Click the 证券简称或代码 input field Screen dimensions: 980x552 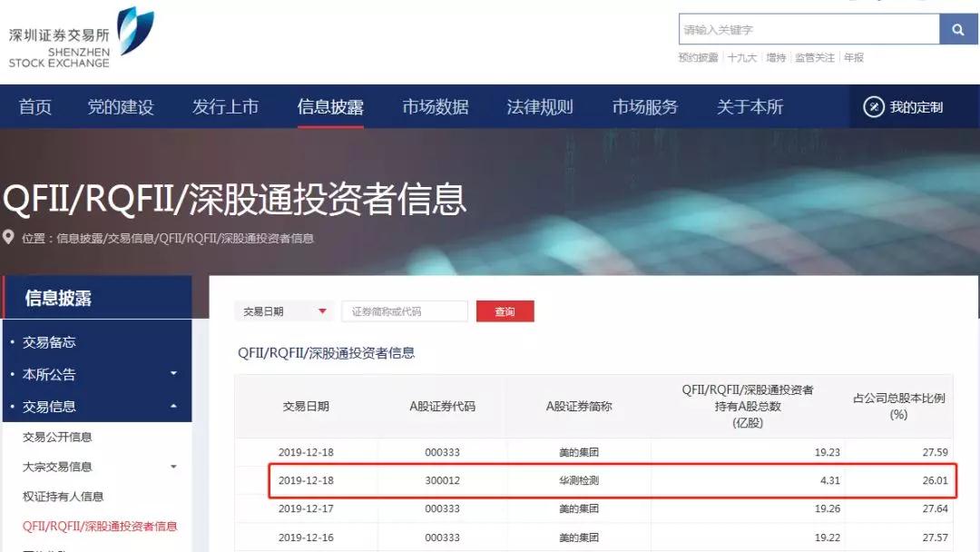tap(405, 311)
